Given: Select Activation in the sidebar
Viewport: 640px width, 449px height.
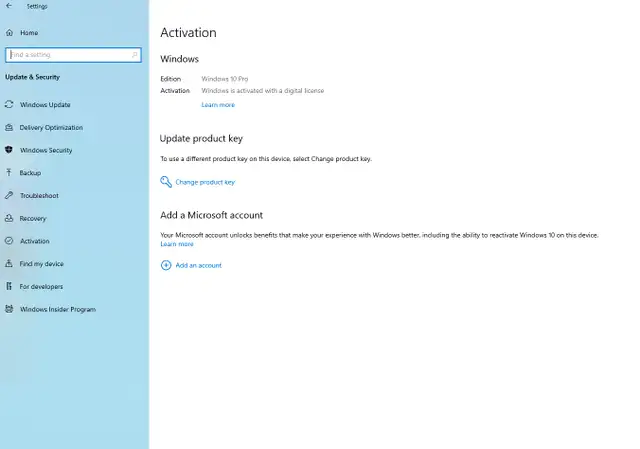Looking at the screenshot, I should pos(35,241).
